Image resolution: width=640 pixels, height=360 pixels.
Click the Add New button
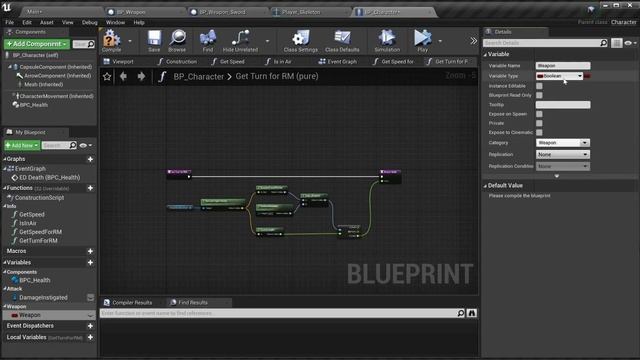[x=22, y=145]
